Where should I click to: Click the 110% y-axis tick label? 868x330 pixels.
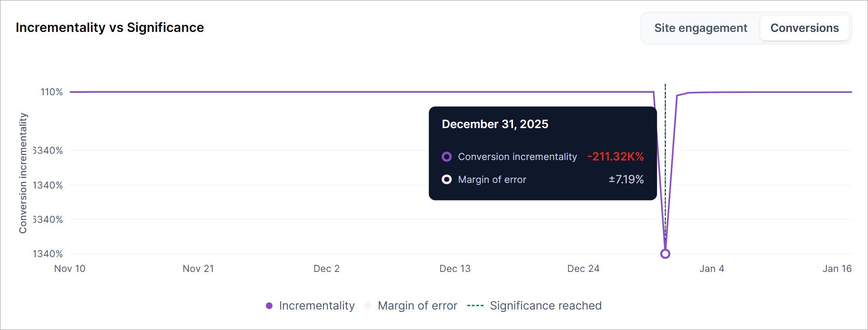pyautogui.click(x=51, y=92)
